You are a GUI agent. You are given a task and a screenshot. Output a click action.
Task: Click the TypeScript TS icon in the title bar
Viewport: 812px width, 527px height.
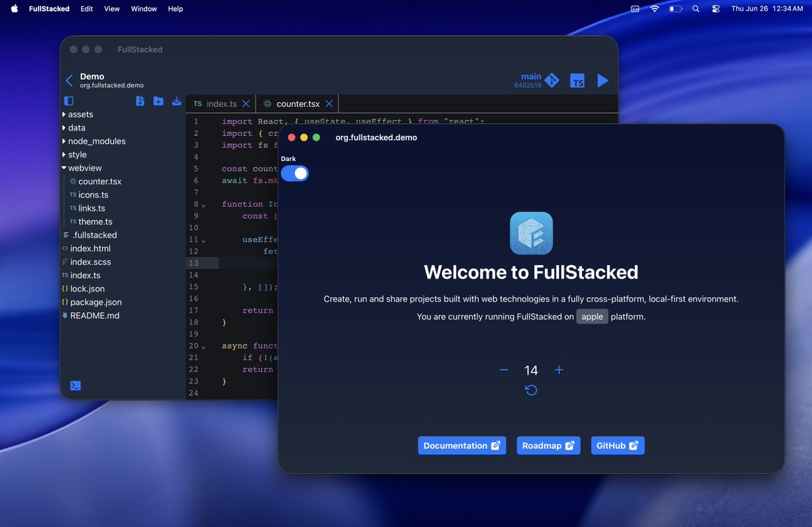[x=577, y=81]
